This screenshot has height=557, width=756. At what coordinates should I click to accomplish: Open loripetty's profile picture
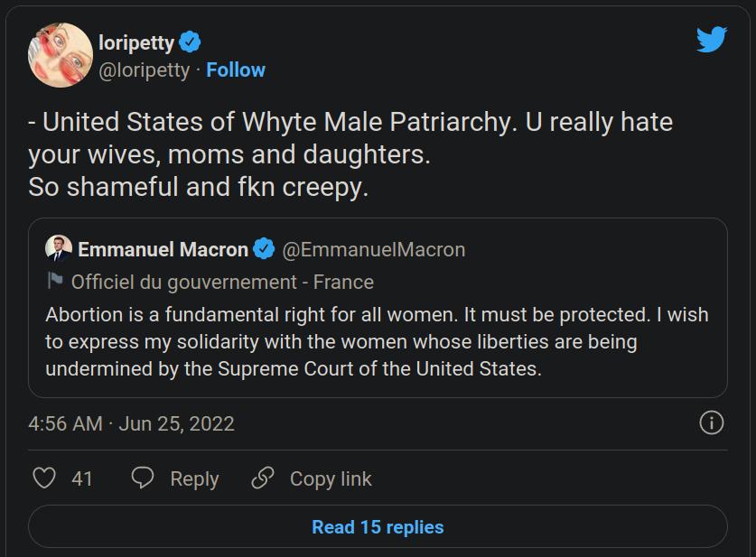(61, 55)
